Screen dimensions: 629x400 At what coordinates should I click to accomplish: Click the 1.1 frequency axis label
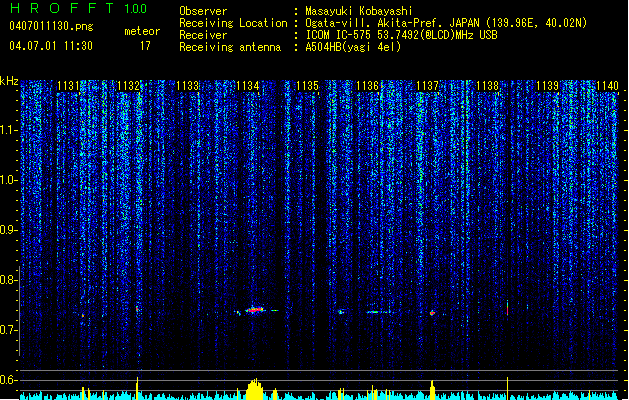tap(9, 131)
